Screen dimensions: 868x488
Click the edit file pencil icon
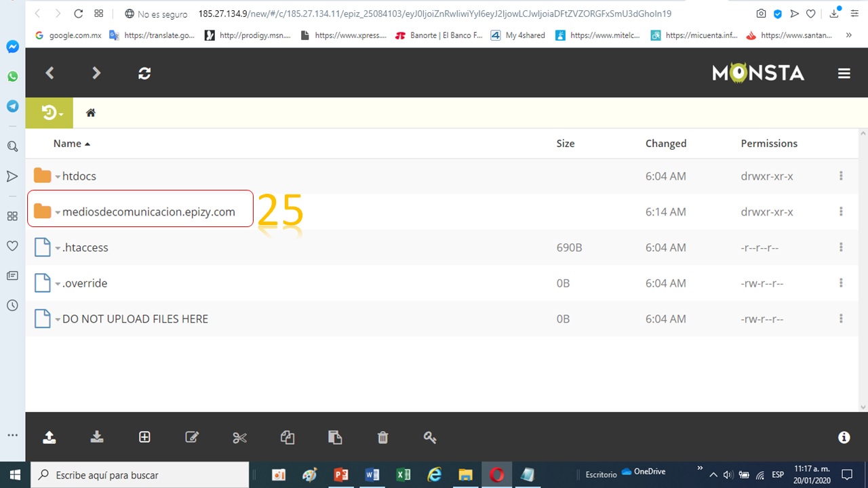point(192,437)
